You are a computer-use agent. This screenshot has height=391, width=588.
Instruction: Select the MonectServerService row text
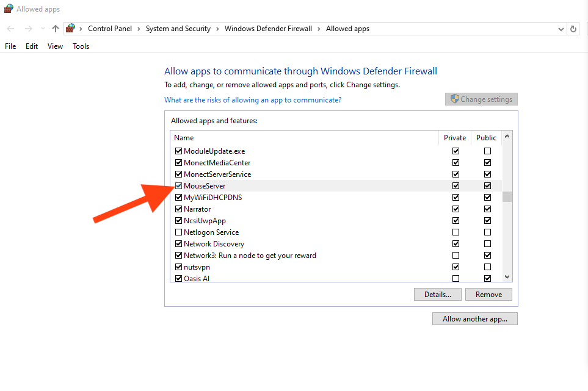217,174
